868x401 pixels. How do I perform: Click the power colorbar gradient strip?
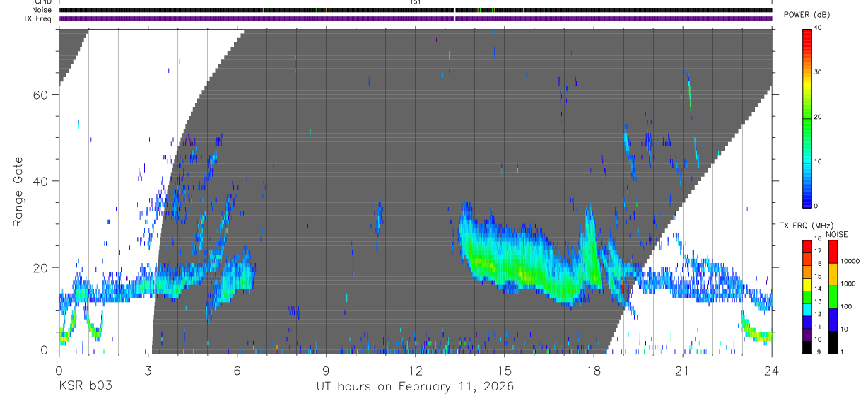coord(807,117)
